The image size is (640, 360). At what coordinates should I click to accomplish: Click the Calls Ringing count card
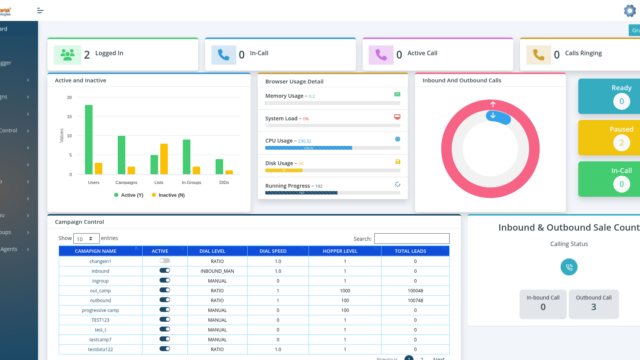(x=580, y=54)
